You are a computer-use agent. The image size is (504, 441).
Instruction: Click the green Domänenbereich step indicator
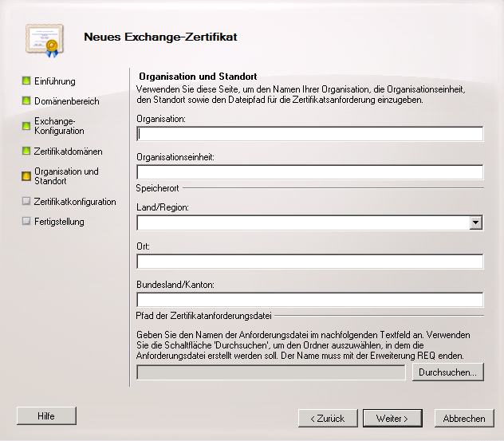pos(26,101)
